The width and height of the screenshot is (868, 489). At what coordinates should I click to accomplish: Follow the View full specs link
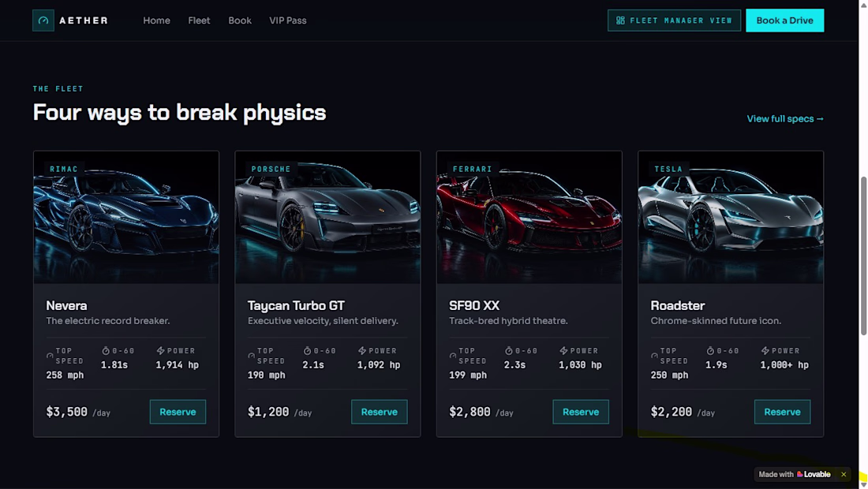point(785,119)
